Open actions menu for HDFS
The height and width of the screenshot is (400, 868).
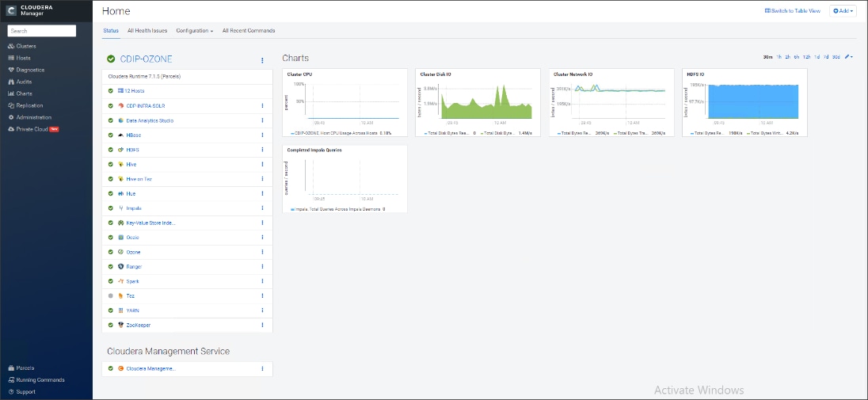[x=262, y=150]
